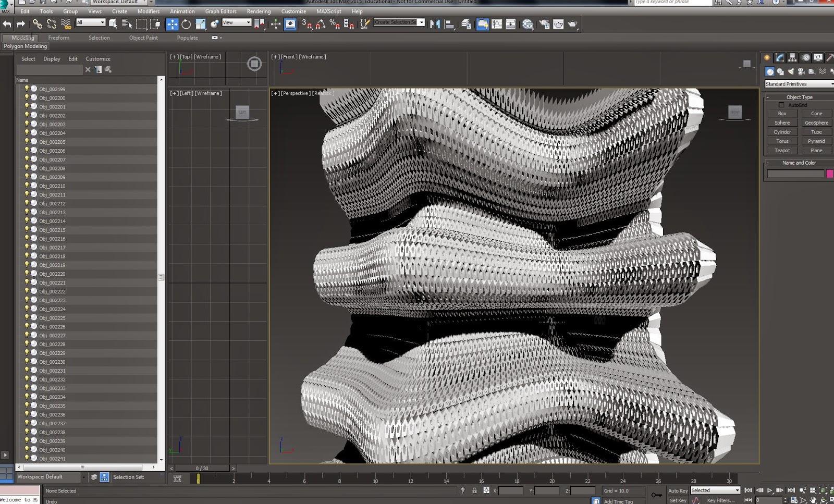Toggle Window/Crossing selection mode
This screenshot has height=504, width=834.
(155, 24)
